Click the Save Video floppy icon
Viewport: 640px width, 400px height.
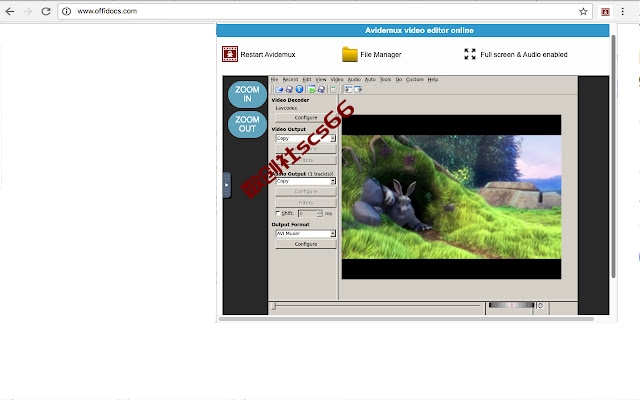(x=289, y=89)
